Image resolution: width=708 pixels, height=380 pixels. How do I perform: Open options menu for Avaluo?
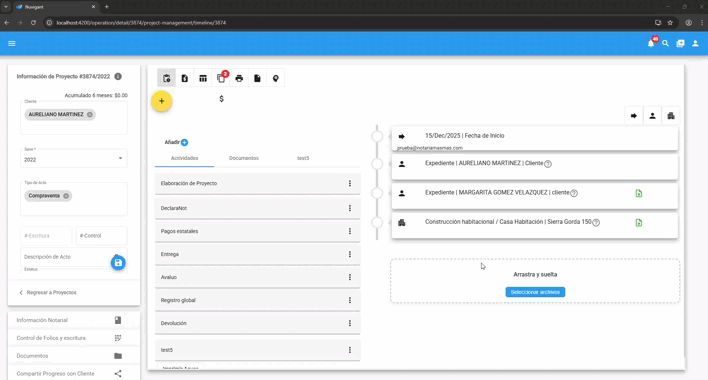[x=349, y=277]
